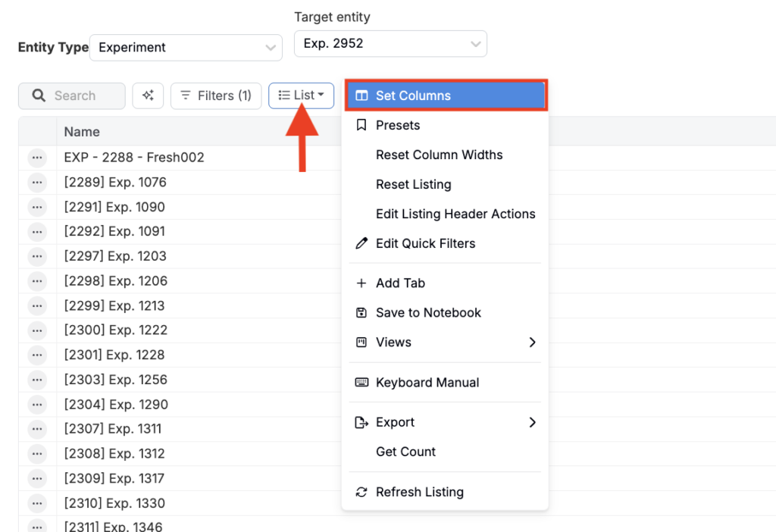Open Presets from the bookmark icon entry
This screenshot has height=532, width=776.
coord(397,125)
